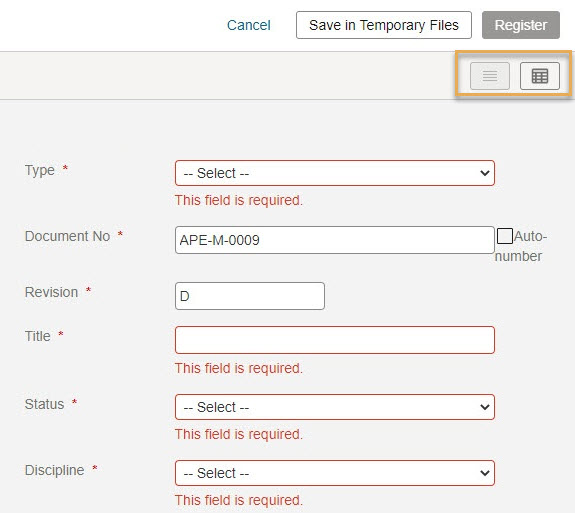Viewport: 575px width, 513px height.
Task: Click the Auto-number label text
Action: coord(521,246)
